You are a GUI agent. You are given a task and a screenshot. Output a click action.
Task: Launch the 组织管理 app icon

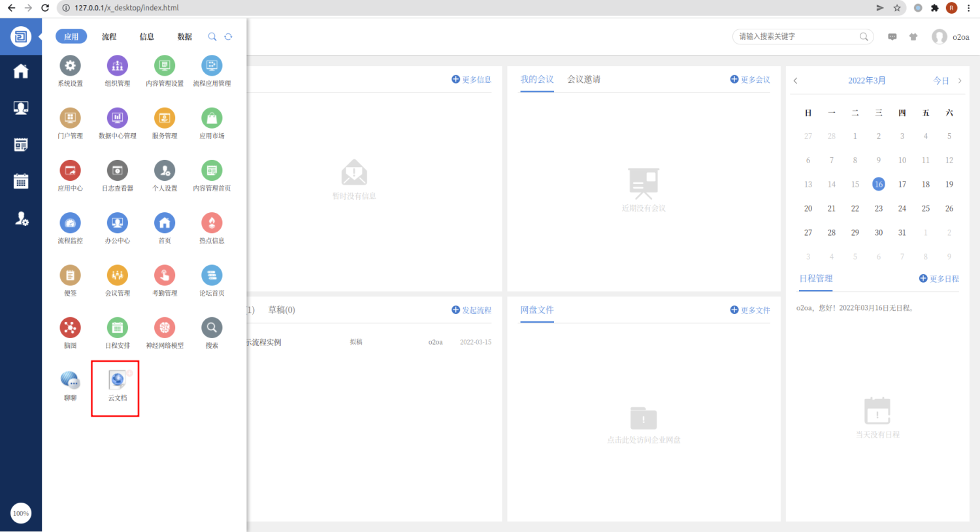(118, 66)
